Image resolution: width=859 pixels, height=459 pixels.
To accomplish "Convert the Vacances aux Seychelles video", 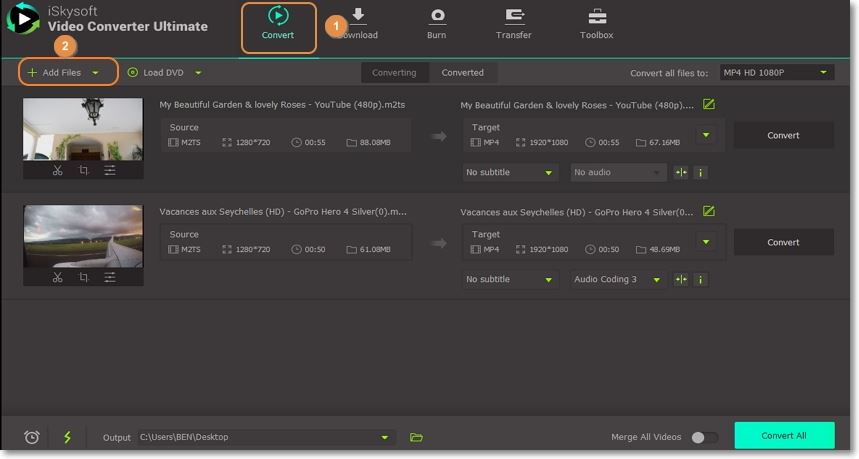I will (x=783, y=242).
